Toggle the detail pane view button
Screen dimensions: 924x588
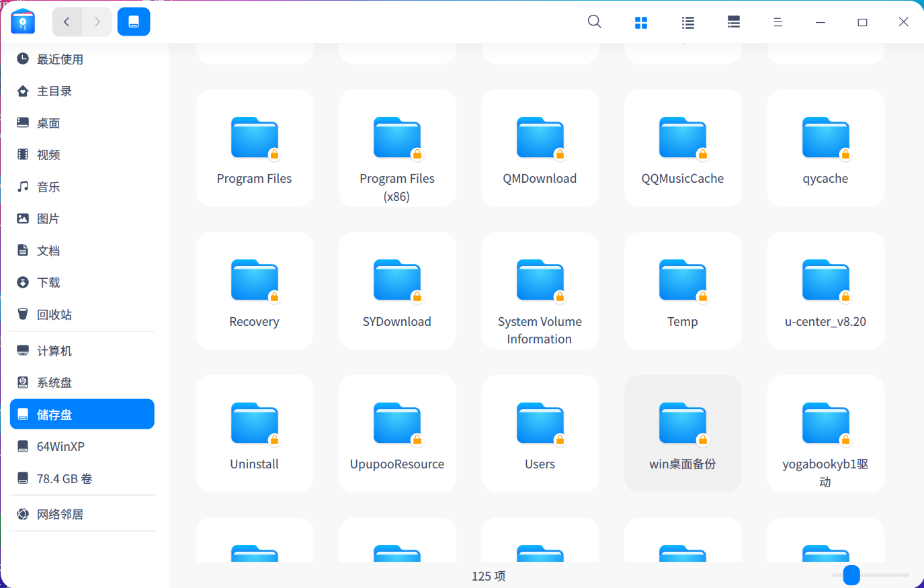[733, 23]
